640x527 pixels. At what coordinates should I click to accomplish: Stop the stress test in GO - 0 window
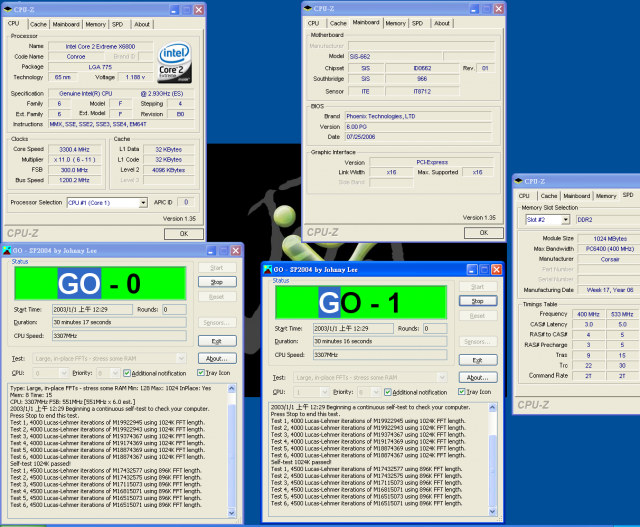pos(217,282)
